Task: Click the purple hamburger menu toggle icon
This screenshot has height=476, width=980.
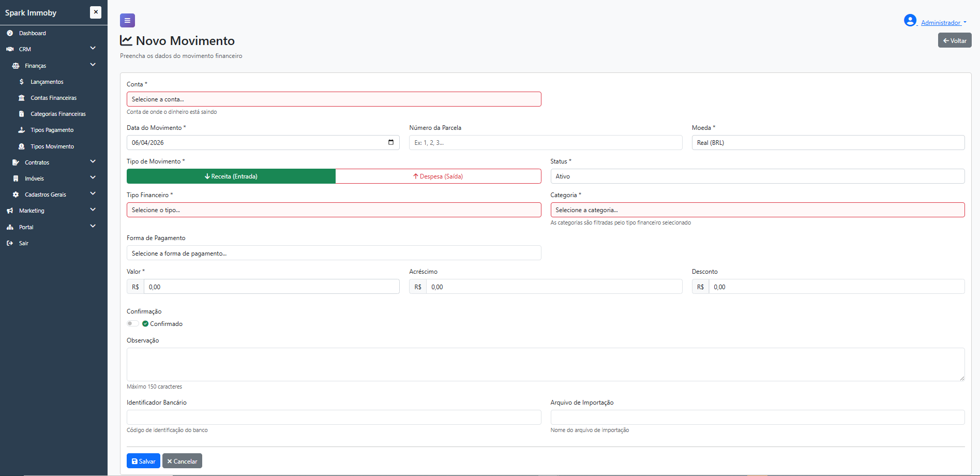Action: click(127, 20)
